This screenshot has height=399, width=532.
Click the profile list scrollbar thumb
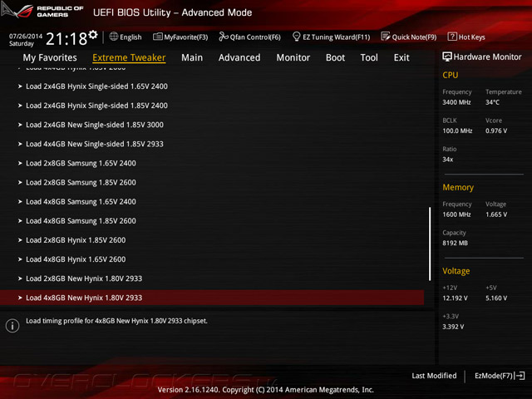click(x=430, y=244)
